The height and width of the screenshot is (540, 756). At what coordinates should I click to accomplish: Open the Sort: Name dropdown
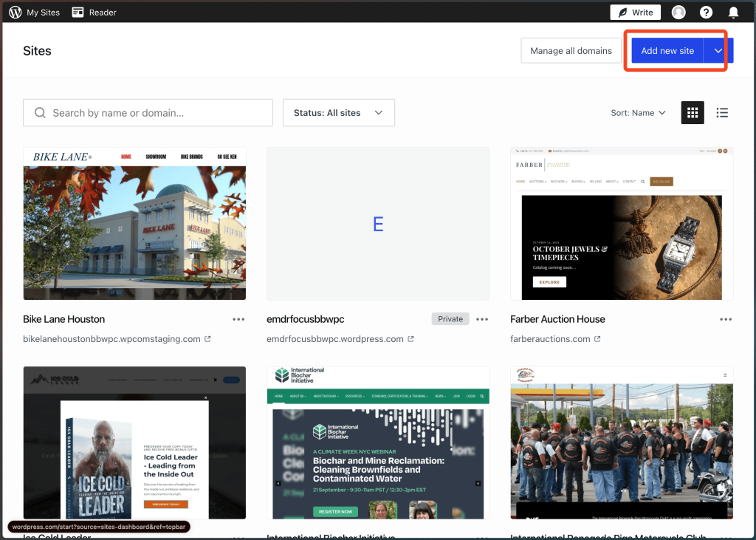(638, 113)
